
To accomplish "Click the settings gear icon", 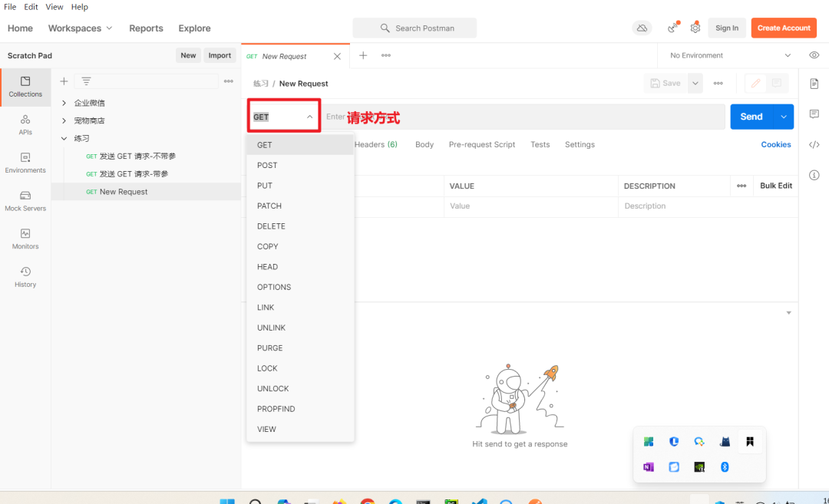I will click(695, 28).
